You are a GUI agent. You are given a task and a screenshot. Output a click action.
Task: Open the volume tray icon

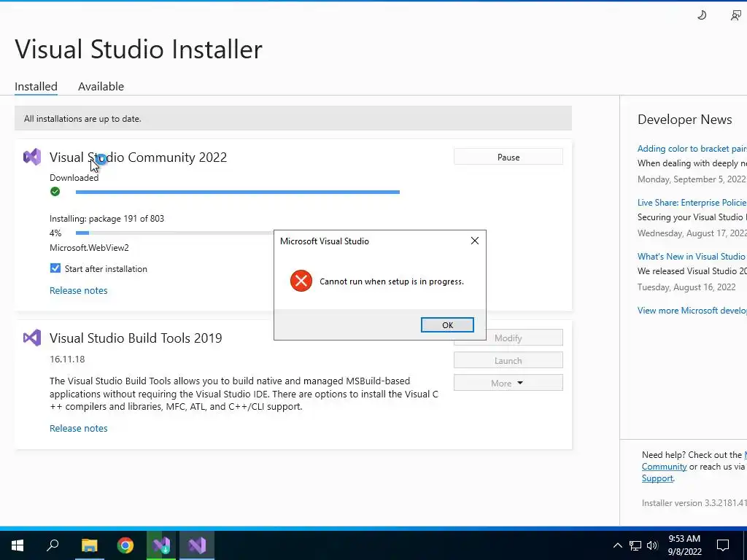[x=652, y=545]
